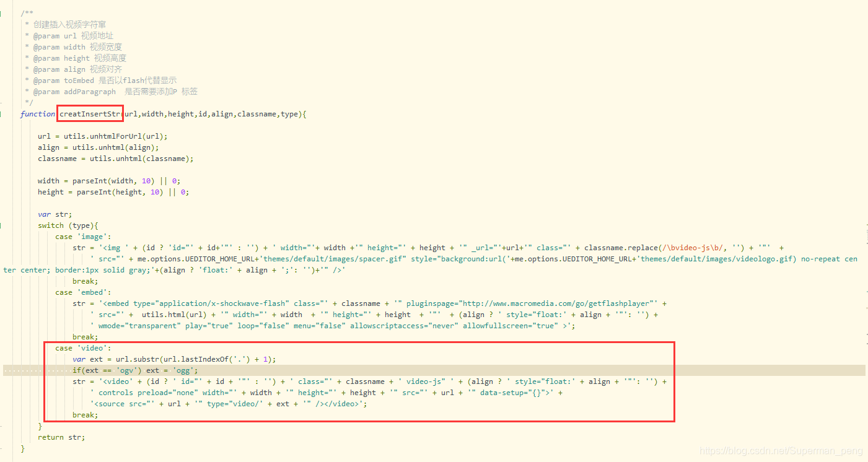
Task: Click the 'width = parseInt(width, 10) || 0;' line
Action: (109, 181)
